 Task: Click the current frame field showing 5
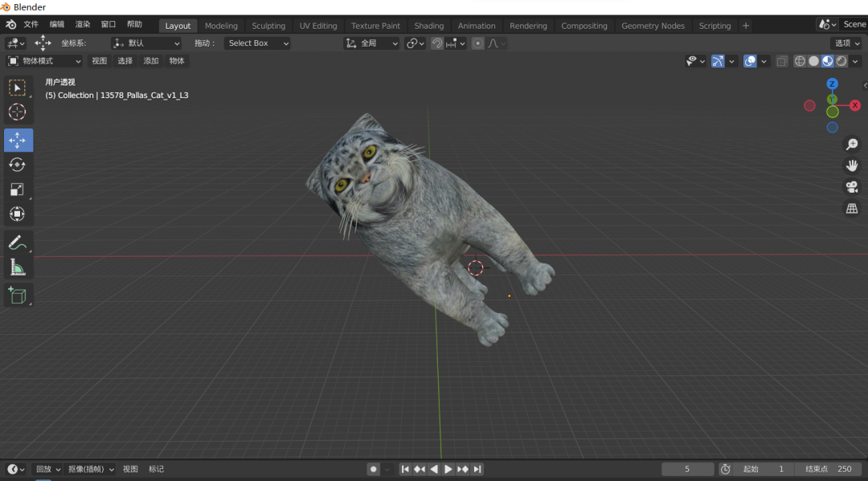[687, 470]
